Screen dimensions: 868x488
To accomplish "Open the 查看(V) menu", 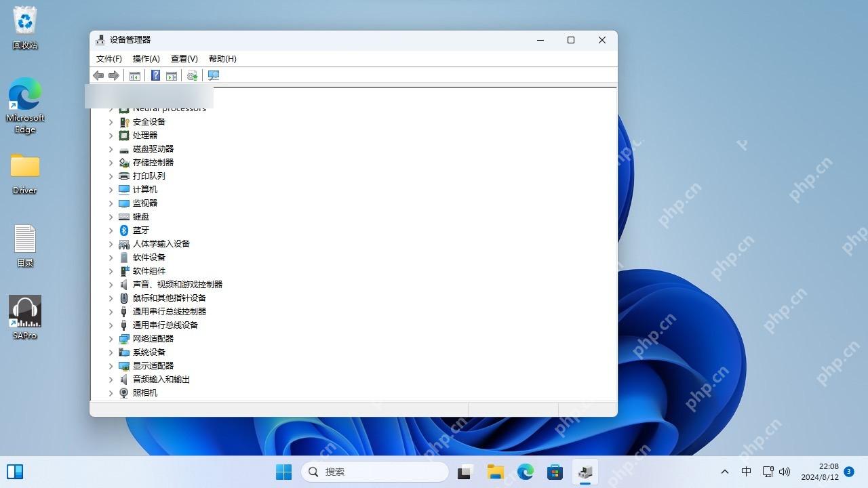I will tap(184, 59).
